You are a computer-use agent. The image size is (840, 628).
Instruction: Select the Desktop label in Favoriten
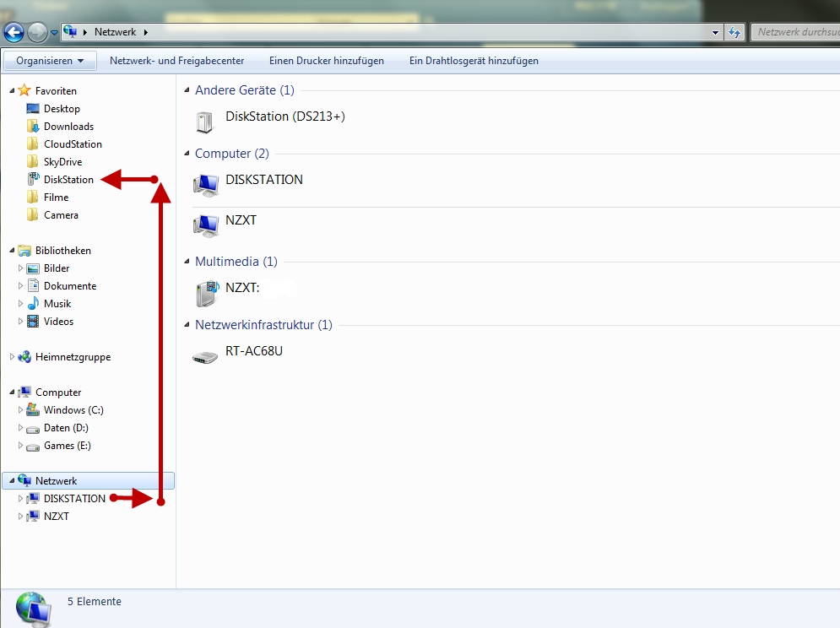pyautogui.click(x=62, y=109)
